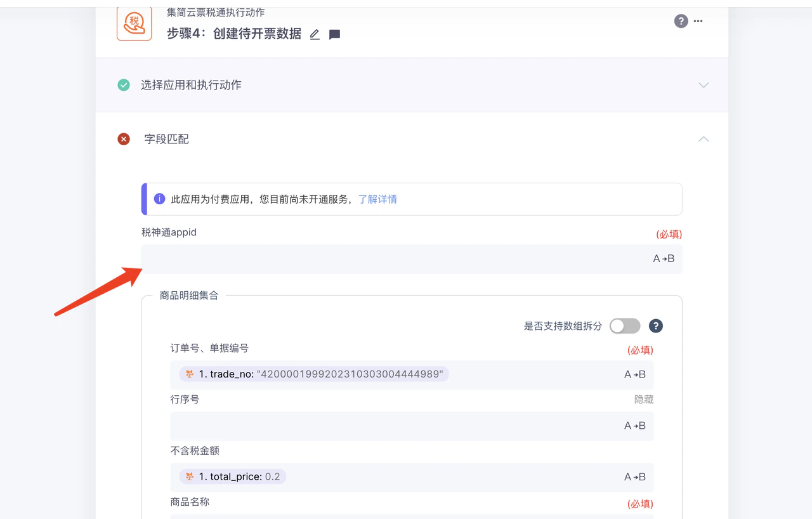Click A→B icon in 订单号 field
Screen dimensions: 812x519
coord(635,374)
